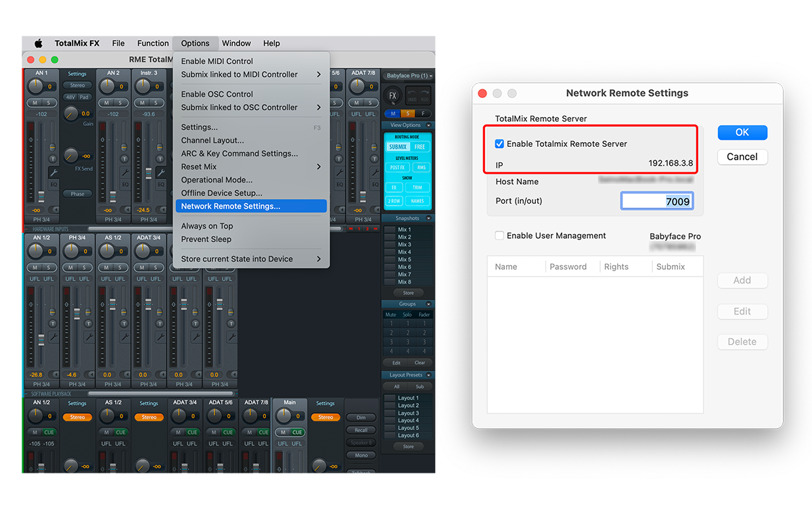
Task: Disable the Totalmix Remote Server checkbox
Action: [x=499, y=144]
